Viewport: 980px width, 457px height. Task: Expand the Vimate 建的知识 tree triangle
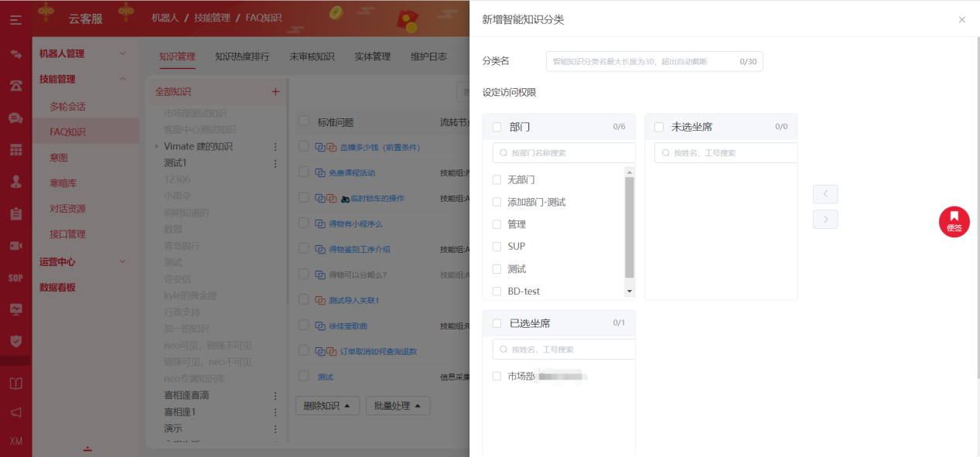click(156, 146)
